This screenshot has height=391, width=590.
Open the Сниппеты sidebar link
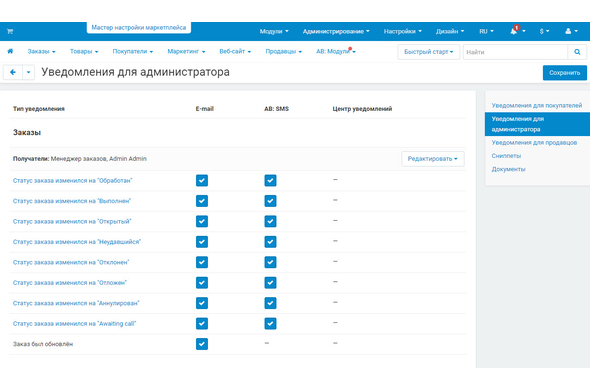pyautogui.click(x=506, y=156)
